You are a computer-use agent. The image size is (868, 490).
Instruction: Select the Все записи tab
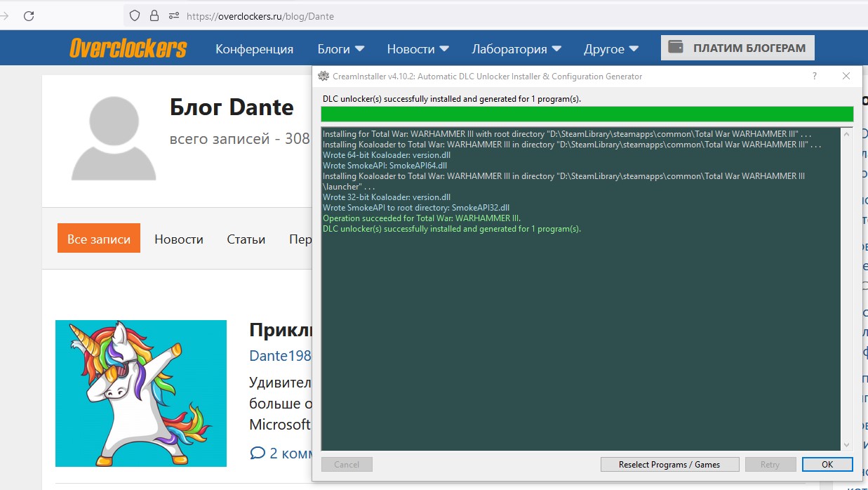[x=99, y=239]
